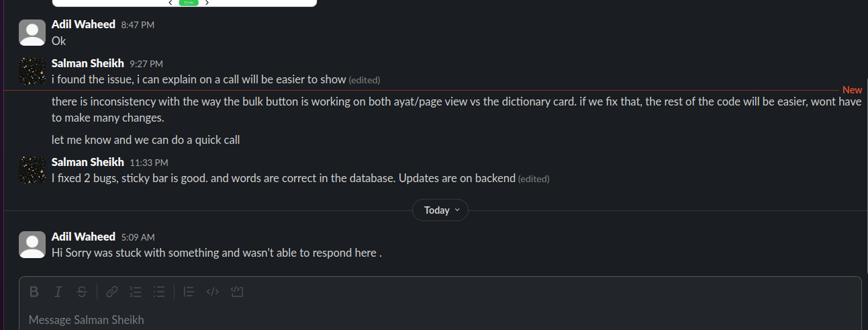Viewport: 868px width, 330px height.
Task: Click Salman Sheikh's name on 11:33 PM message
Action: point(87,162)
